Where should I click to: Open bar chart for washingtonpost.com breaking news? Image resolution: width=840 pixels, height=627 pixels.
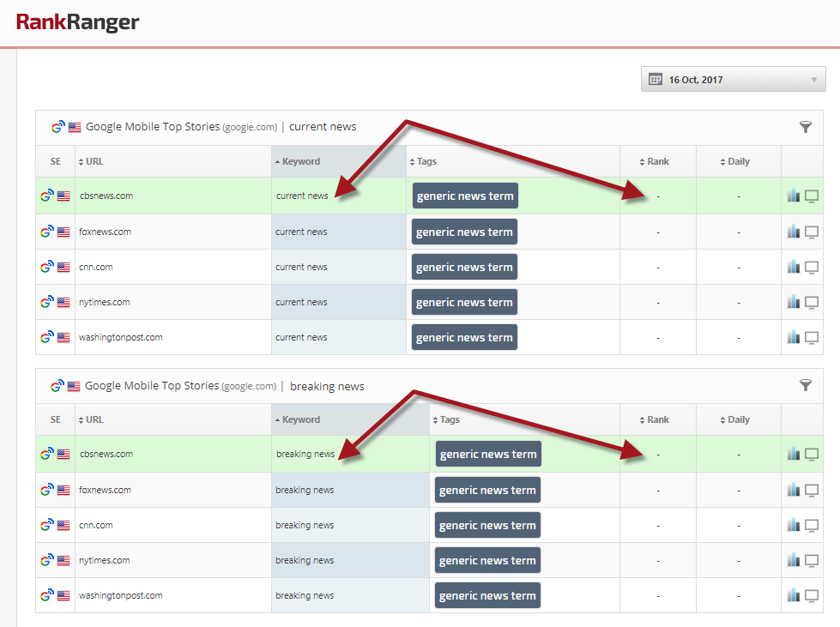[x=794, y=595]
